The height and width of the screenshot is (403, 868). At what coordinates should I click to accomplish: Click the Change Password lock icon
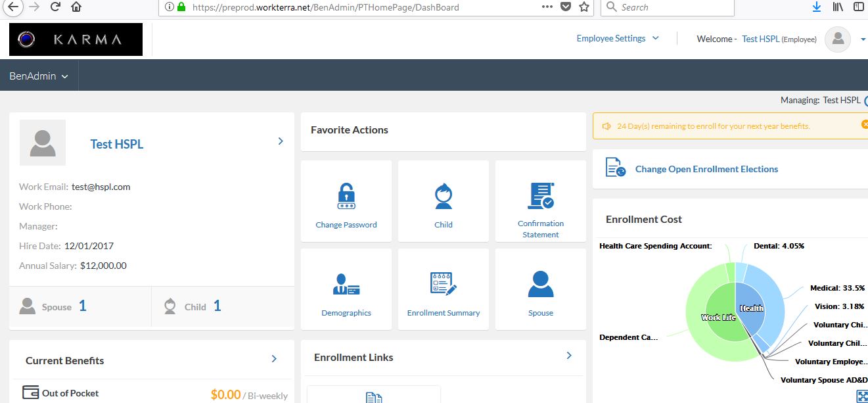tap(346, 196)
